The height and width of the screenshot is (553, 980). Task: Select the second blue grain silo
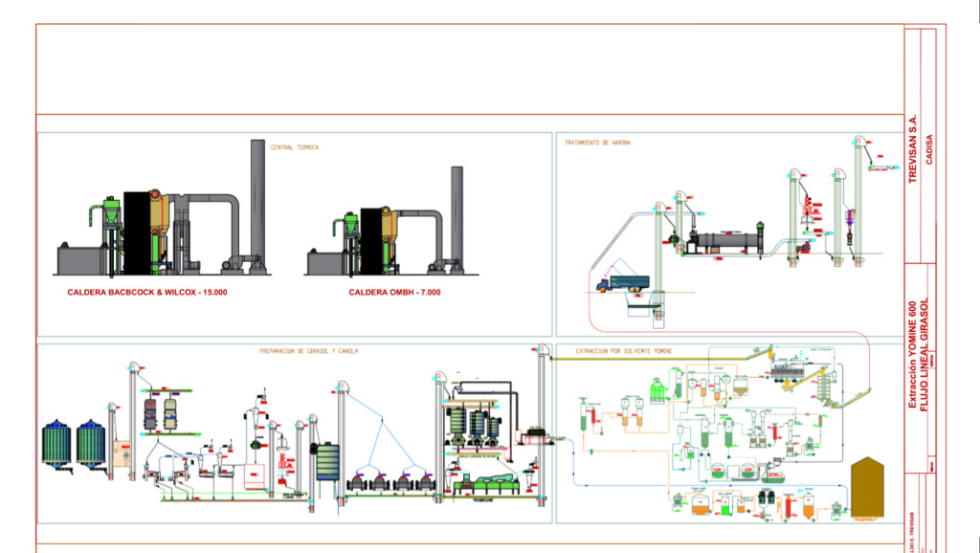(x=91, y=444)
